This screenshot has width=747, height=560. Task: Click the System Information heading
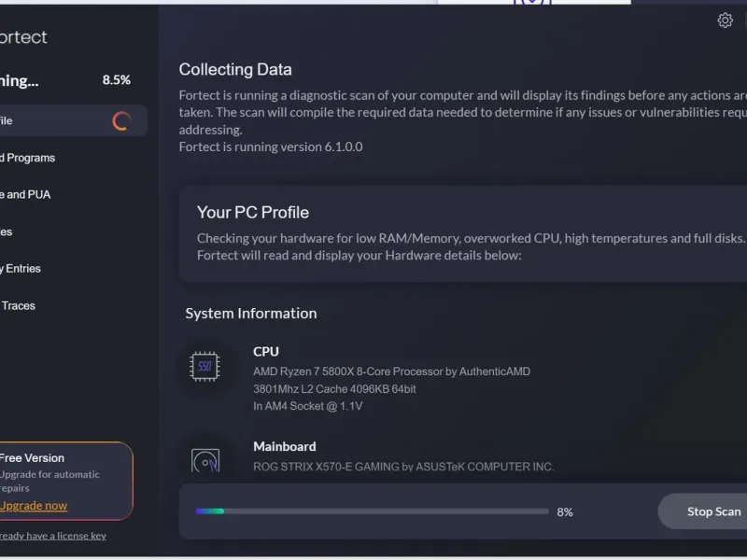pos(250,314)
